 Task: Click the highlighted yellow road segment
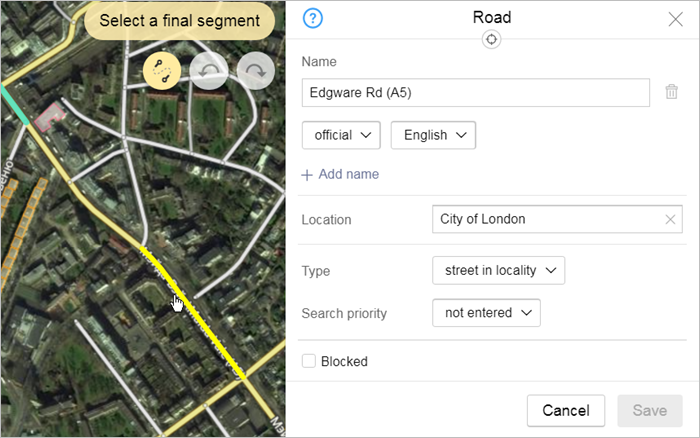point(196,313)
